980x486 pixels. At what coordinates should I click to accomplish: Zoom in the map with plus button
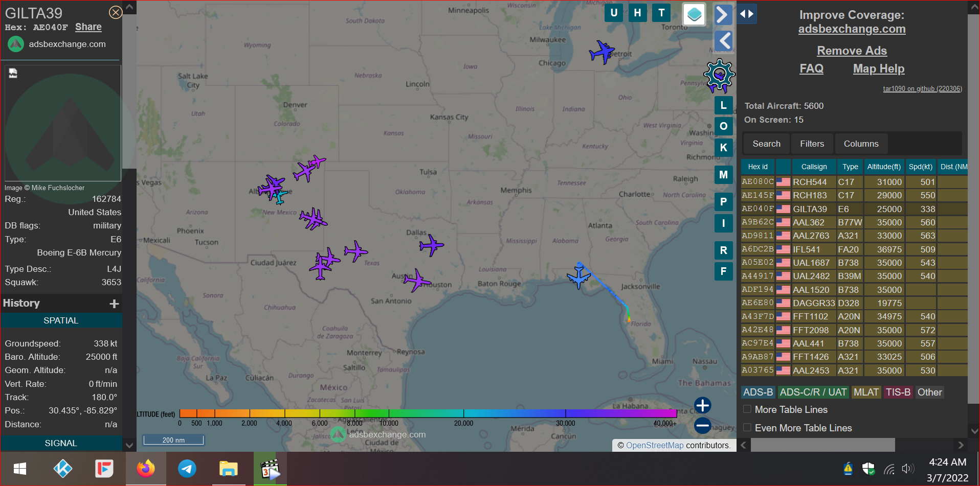click(x=702, y=405)
